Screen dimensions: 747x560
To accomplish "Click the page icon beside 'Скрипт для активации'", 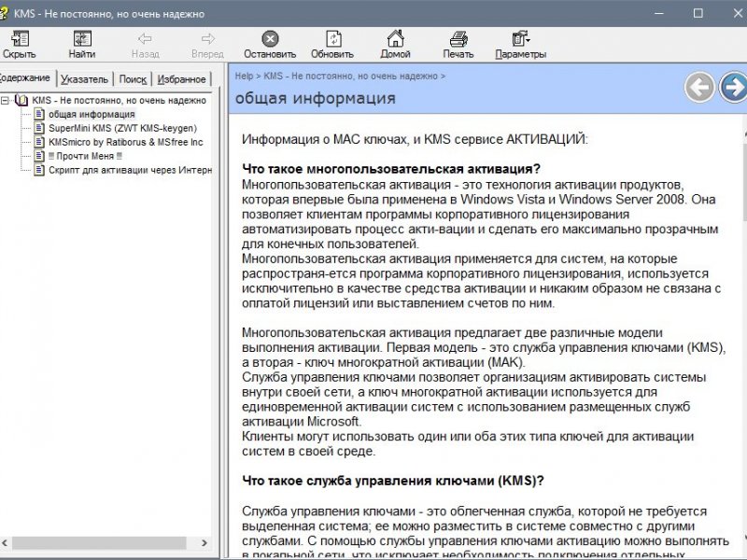I will coord(39,170).
